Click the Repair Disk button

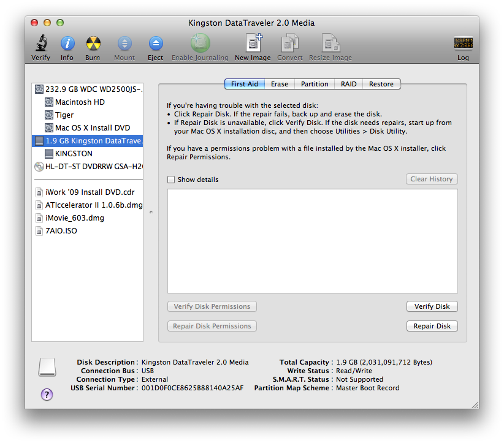coord(432,326)
